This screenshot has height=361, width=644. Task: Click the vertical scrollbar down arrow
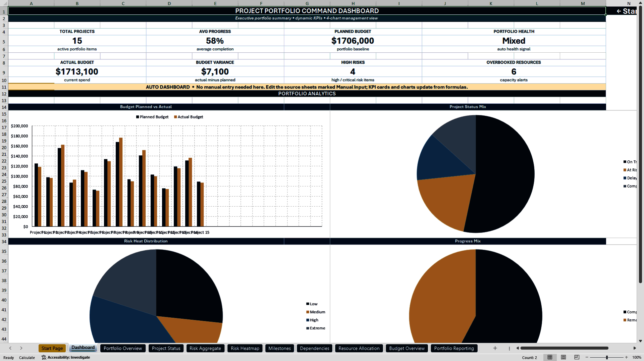[x=640, y=341]
